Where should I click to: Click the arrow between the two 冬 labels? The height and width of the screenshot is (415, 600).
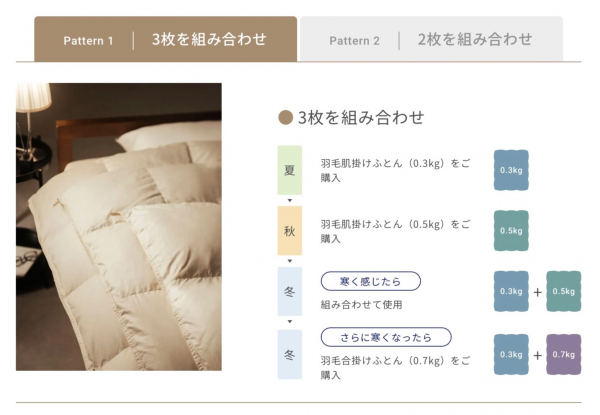click(290, 322)
